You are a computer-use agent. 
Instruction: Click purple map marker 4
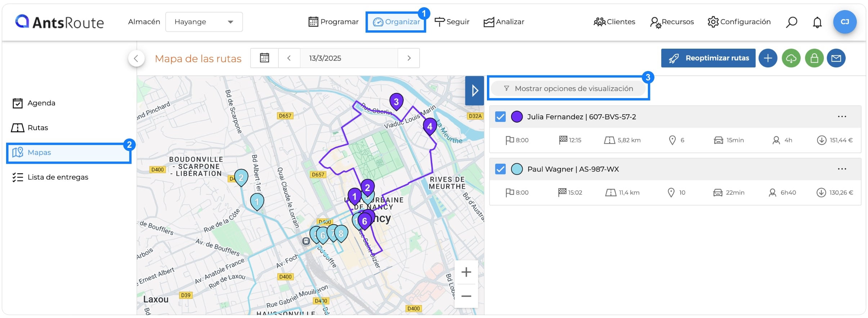[430, 127]
